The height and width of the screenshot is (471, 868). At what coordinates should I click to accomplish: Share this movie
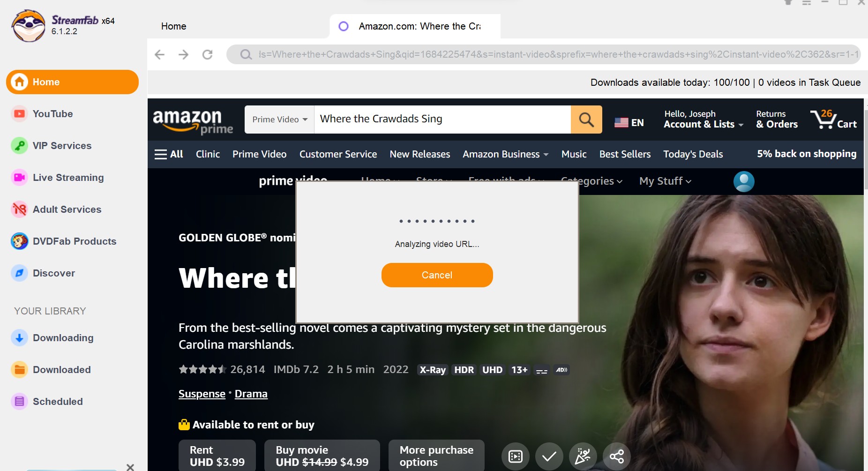click(617, 456)
